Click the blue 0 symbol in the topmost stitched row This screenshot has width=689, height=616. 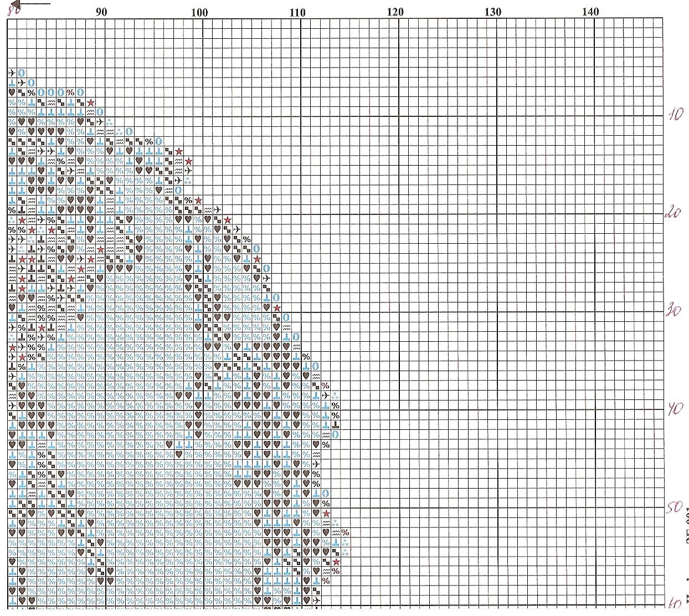click(x=22, y=73)
